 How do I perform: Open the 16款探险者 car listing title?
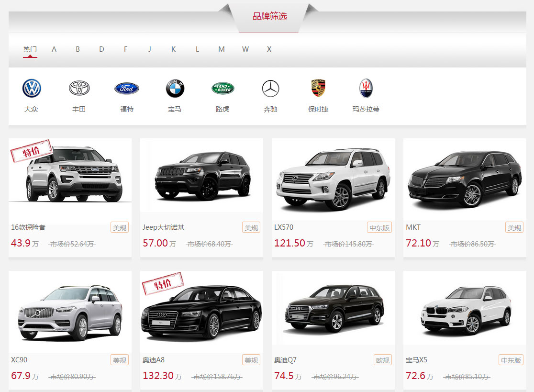(28, 227)
